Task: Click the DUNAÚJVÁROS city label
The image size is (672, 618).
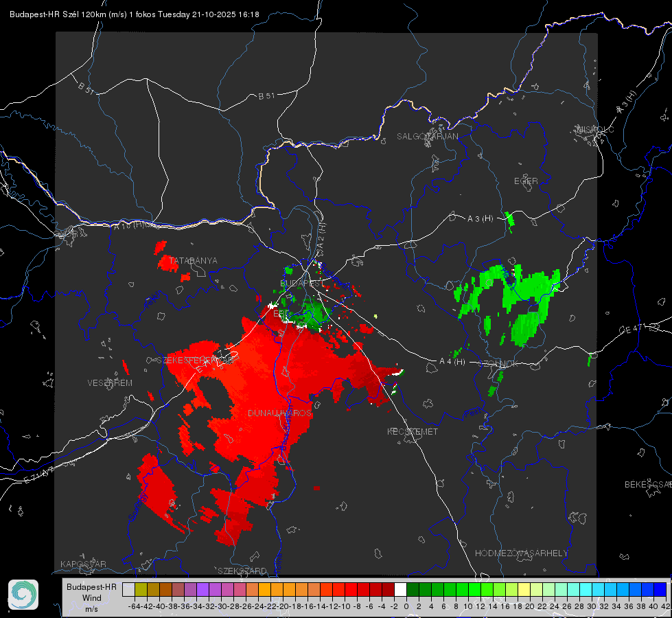Action: (279, 413)
